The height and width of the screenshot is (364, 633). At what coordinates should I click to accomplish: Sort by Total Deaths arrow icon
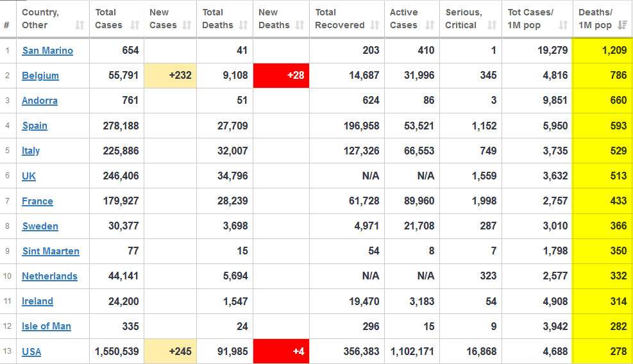243,26
